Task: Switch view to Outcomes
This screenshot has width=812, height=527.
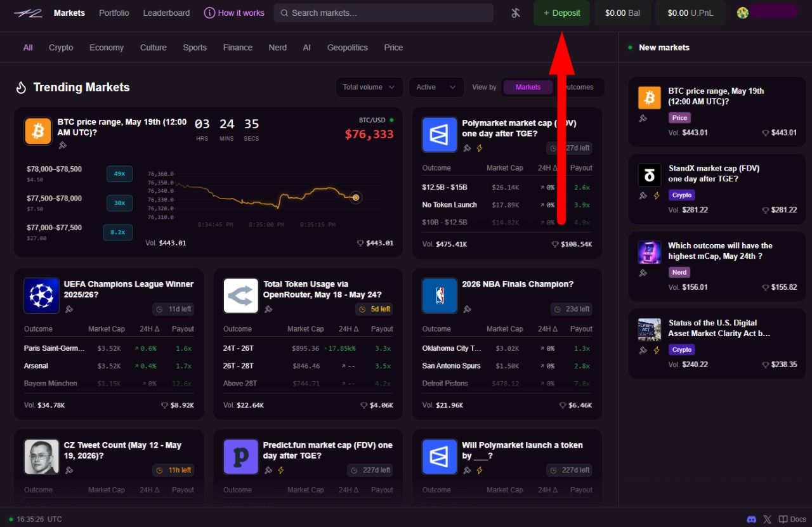Action: [578, 88]
